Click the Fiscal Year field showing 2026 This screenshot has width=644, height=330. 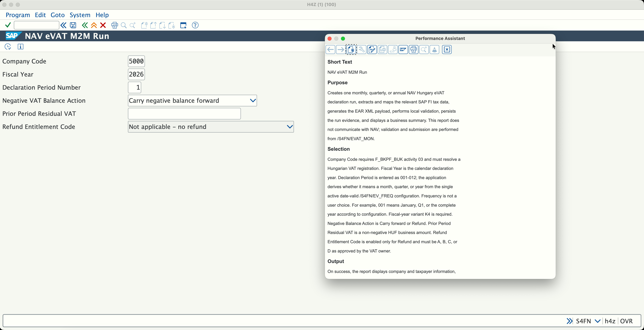pos(136,74)
